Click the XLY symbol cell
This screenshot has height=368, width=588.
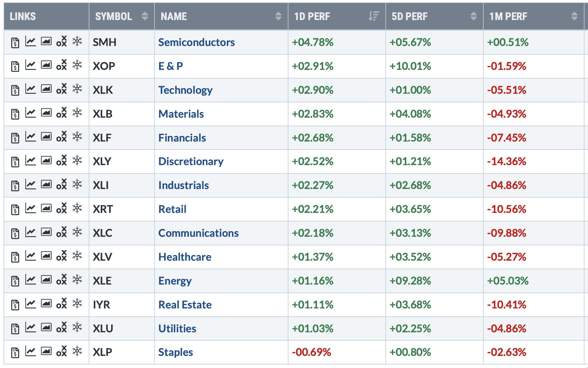point(102,162)
